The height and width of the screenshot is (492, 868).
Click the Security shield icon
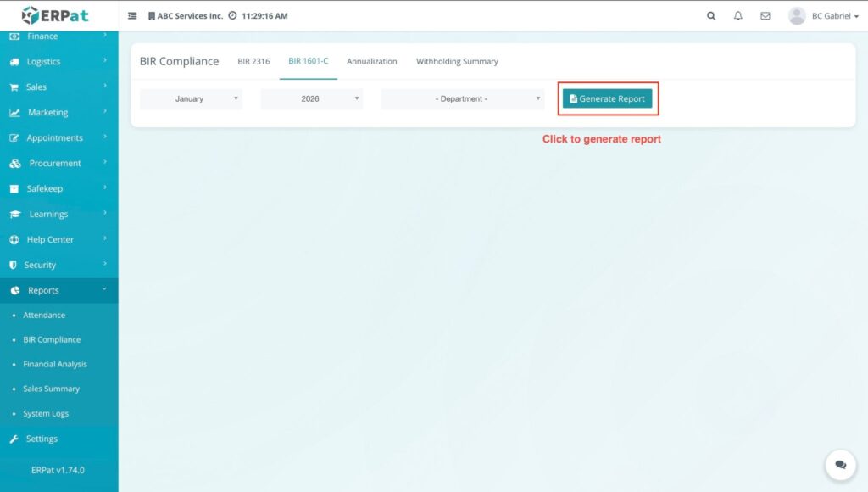[x=14, y=265]
